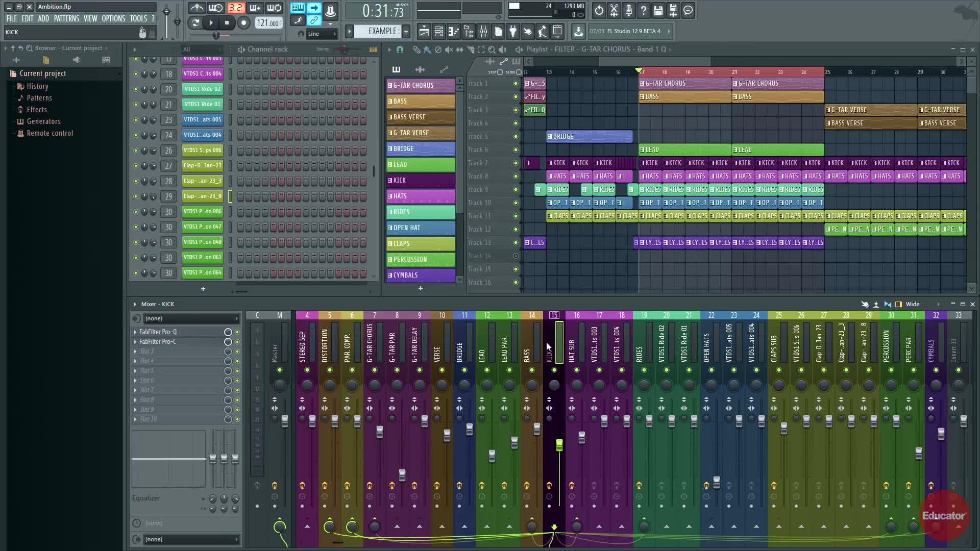Toggle the metronome icon

pyautogui.click(x=197, y=8)
